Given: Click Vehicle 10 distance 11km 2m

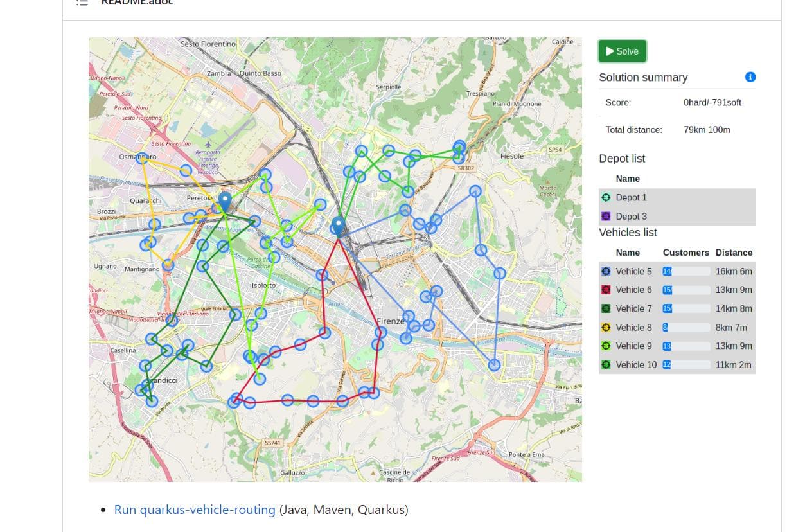Looking at the screenshot, I should (734, 364).
